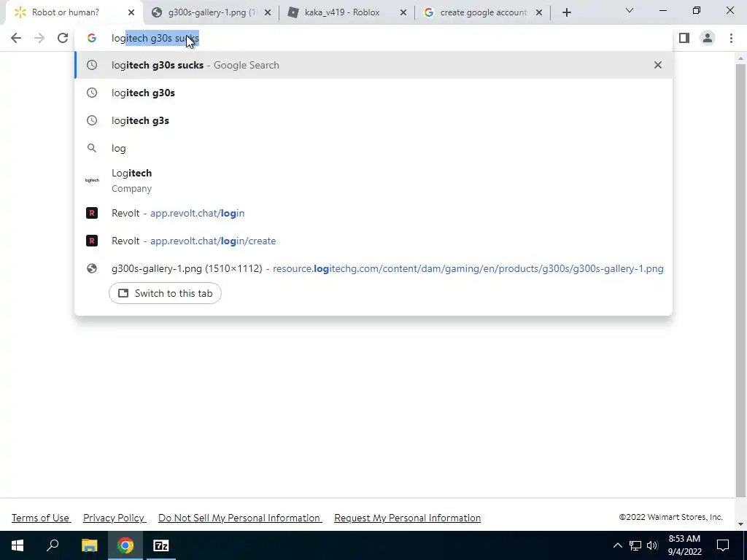Open Chrome's three-dot menu
This screenshot has height=560, width=747.
731,38
